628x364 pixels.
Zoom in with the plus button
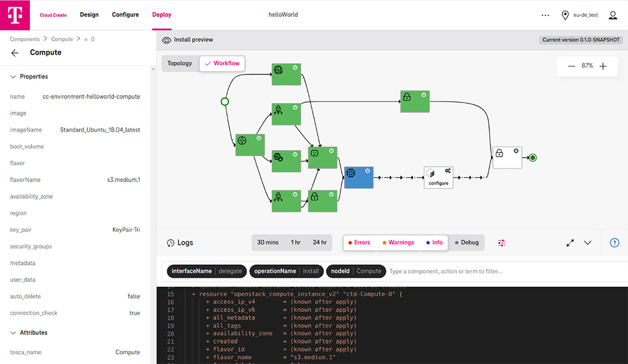[x=603, y=66]
